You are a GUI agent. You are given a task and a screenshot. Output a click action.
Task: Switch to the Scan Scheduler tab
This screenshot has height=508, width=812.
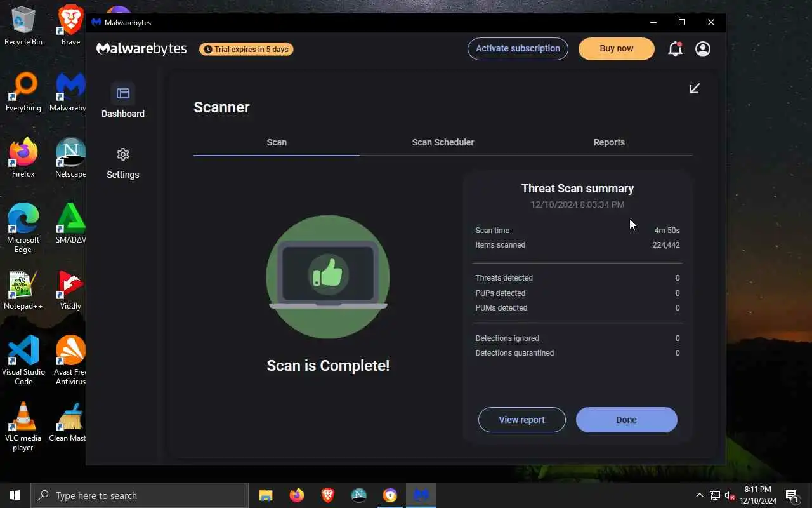443,142
